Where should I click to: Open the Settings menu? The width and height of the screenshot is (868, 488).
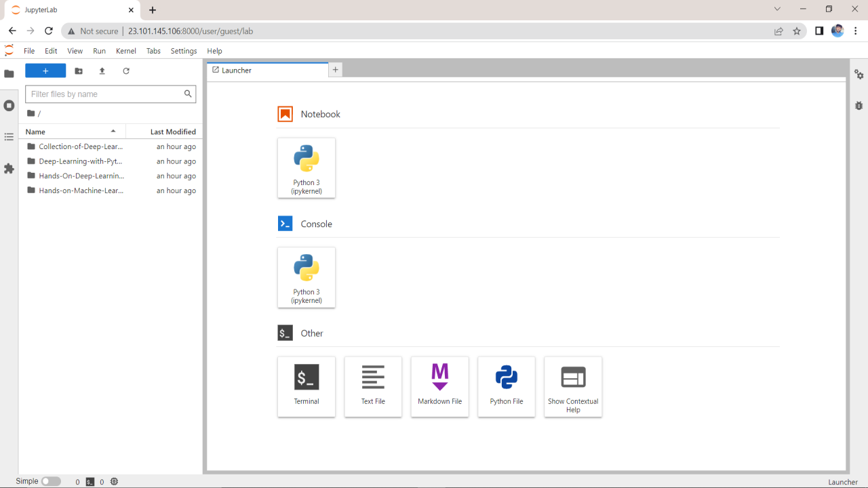(184, 51)
